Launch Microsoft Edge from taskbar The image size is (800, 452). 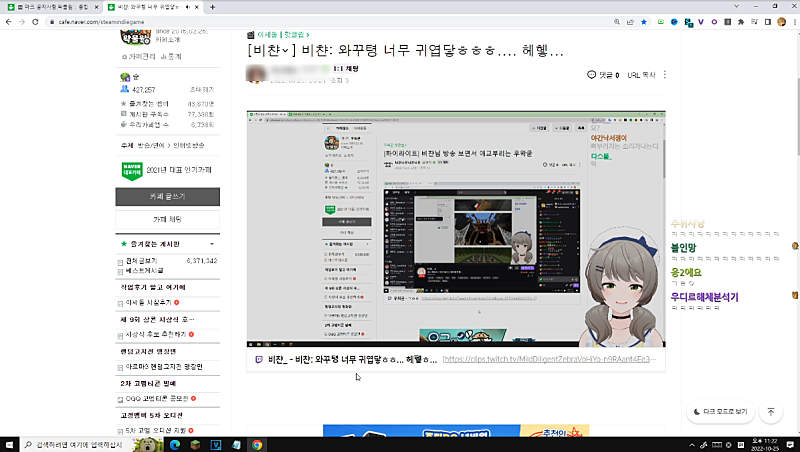click(175, 445)
